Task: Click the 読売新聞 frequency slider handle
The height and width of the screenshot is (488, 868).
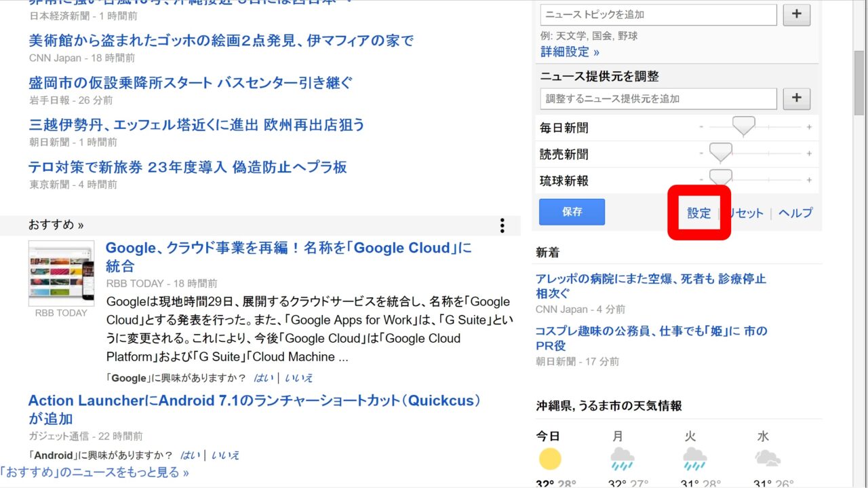Action: click(720, 153)
